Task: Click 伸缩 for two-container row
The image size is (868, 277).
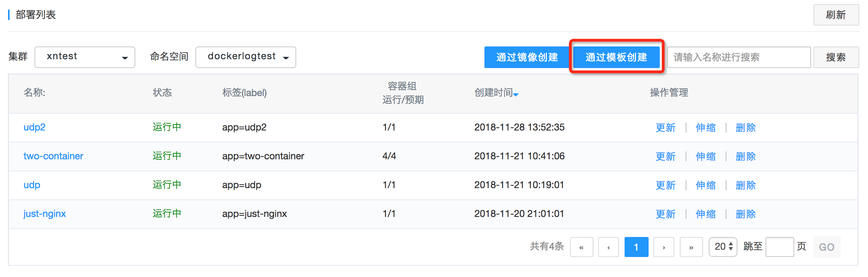Action: [x=705, y=157]
